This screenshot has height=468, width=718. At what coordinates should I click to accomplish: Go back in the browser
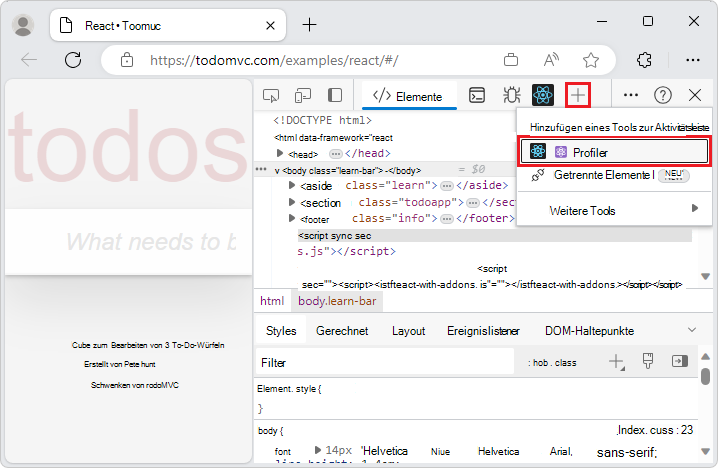[29, 60]
